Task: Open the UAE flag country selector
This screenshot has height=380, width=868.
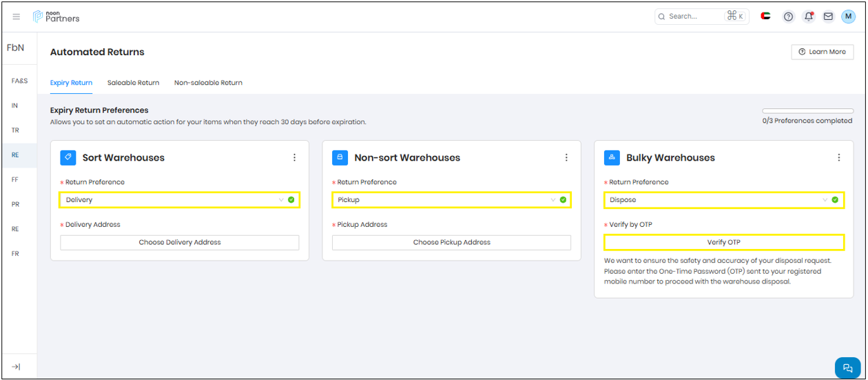Action: point(765,17)
